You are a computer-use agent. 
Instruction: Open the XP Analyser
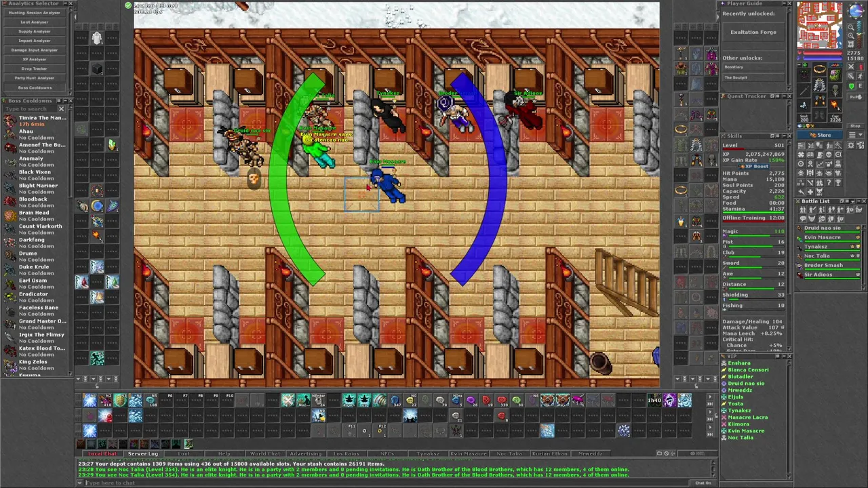[x=35, y=60]
